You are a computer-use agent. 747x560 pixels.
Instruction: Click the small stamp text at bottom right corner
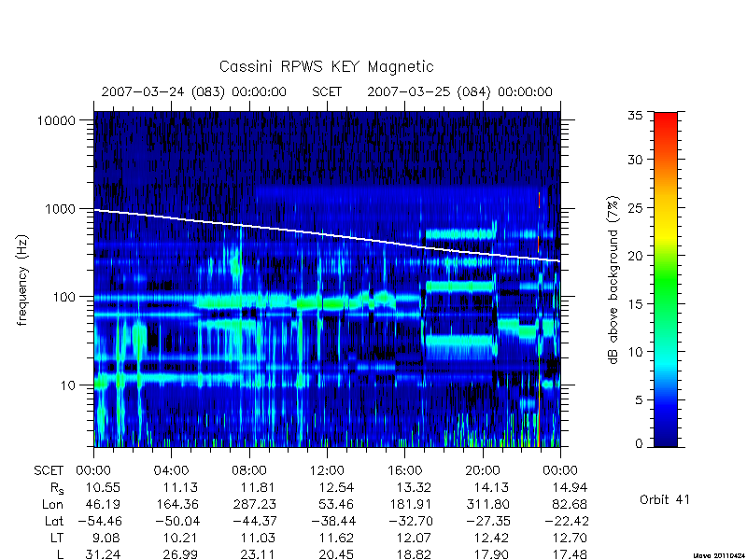click(720, 555)
